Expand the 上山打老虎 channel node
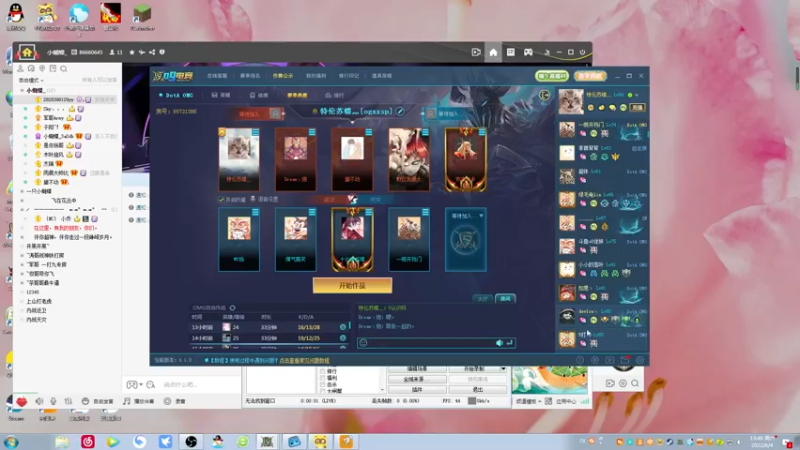Screen dimensions: 800x450 coord(22,301)
